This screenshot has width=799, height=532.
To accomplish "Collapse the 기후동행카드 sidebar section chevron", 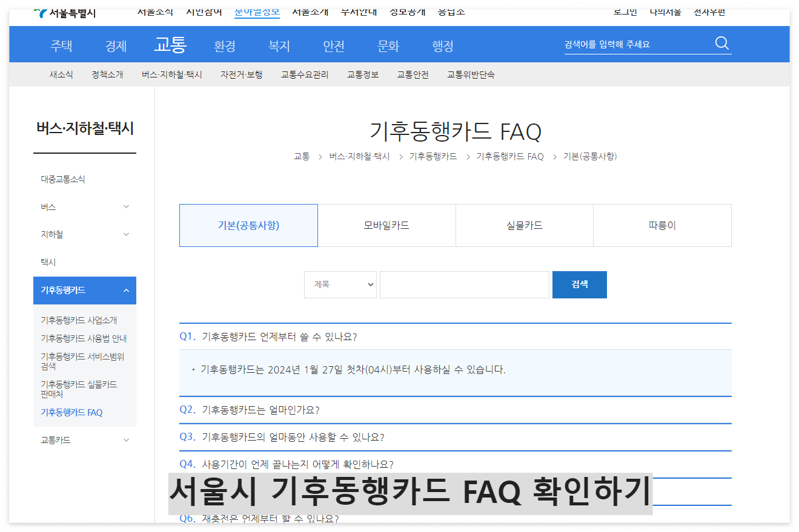I will [x=126, y=291].
